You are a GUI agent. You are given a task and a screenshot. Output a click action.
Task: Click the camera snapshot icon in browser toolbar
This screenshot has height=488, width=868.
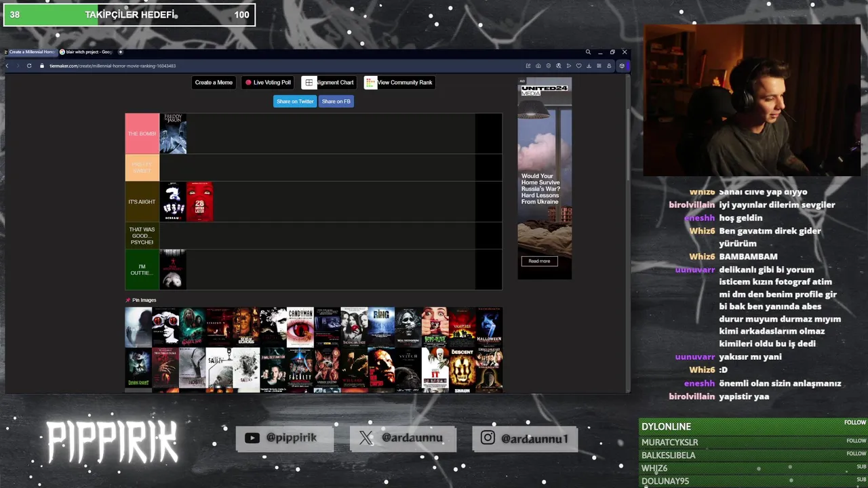[x=538, y=66]
